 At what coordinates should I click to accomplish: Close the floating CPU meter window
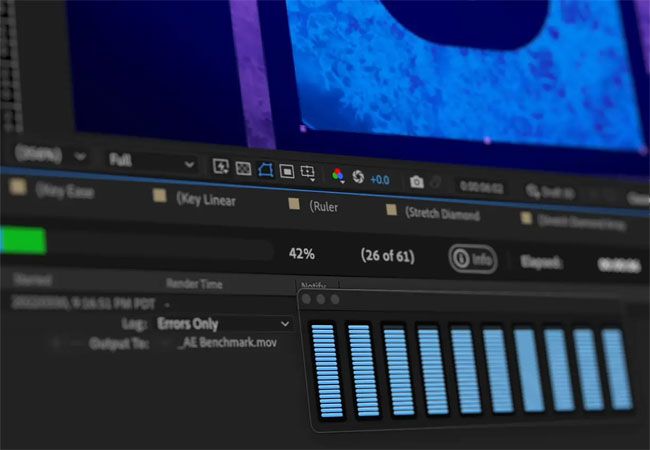306,298
